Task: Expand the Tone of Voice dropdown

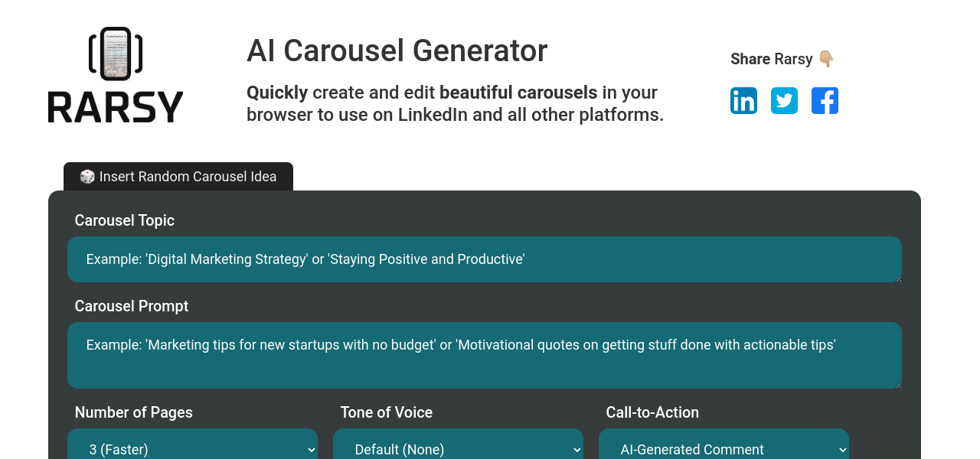Action: click(458, 449)
